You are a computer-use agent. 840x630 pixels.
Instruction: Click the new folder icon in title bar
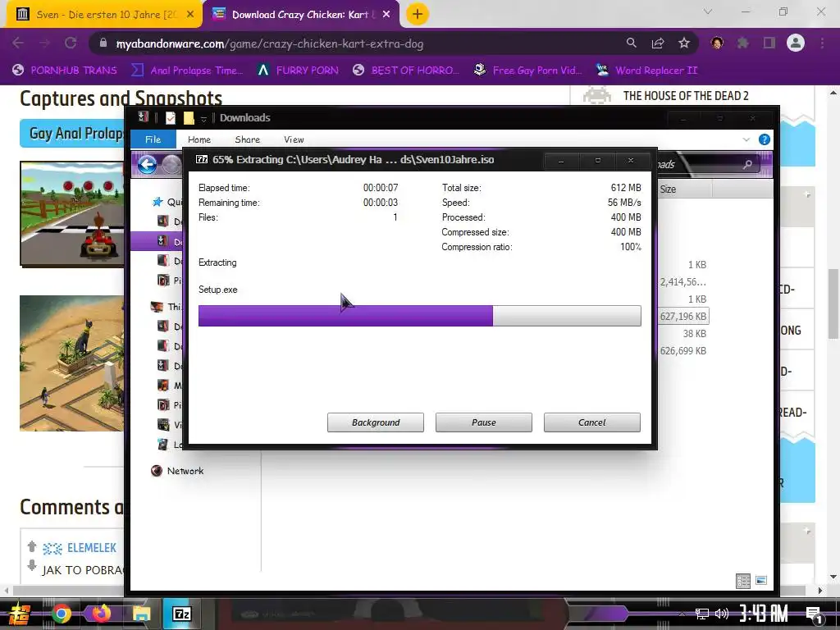(189, 118)
